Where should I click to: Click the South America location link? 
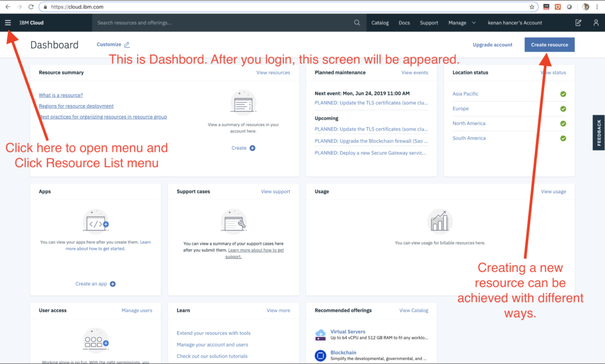(x=469, y=138)
